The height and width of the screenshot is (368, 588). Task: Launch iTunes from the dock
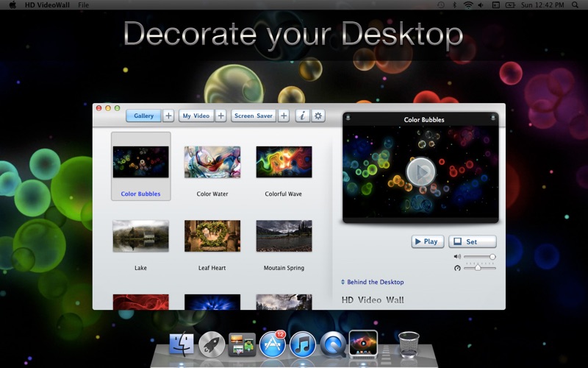point(303,344)
